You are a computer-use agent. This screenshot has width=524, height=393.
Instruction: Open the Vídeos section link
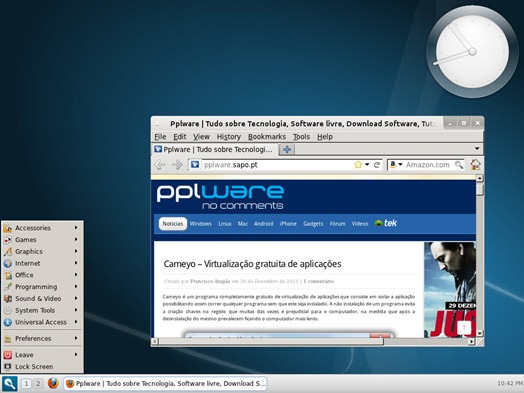pos(360,224)
